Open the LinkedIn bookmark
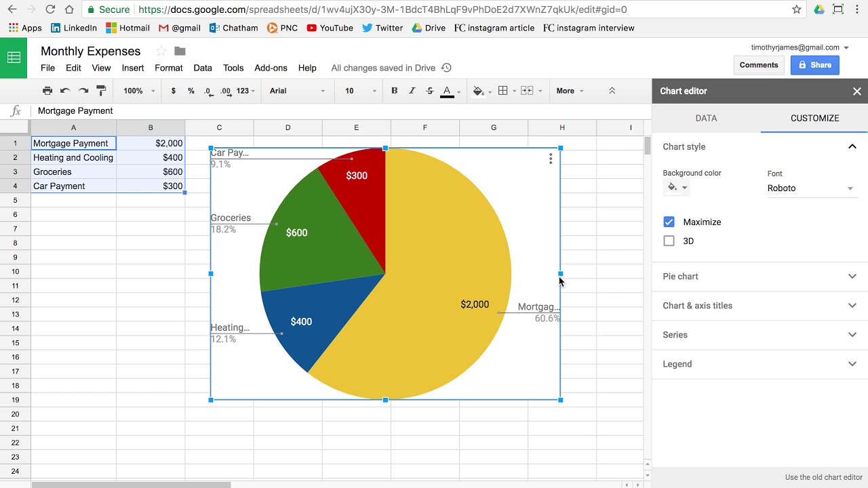This screenshot has height=488, width=868. [x=74, y=28]
